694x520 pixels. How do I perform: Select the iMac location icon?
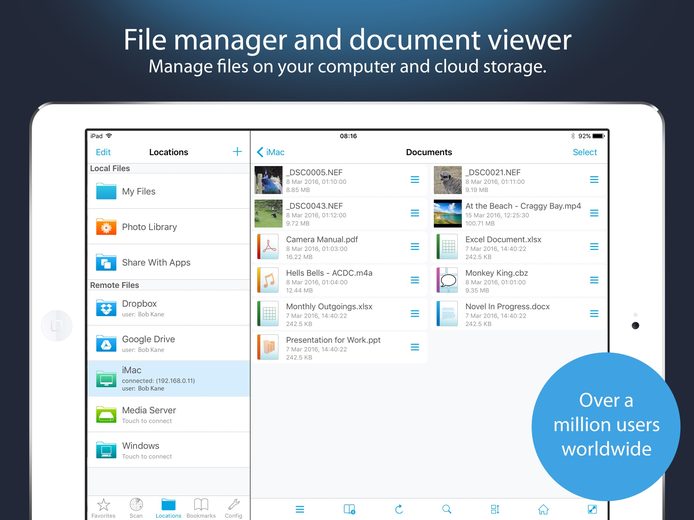click(106, 379)
